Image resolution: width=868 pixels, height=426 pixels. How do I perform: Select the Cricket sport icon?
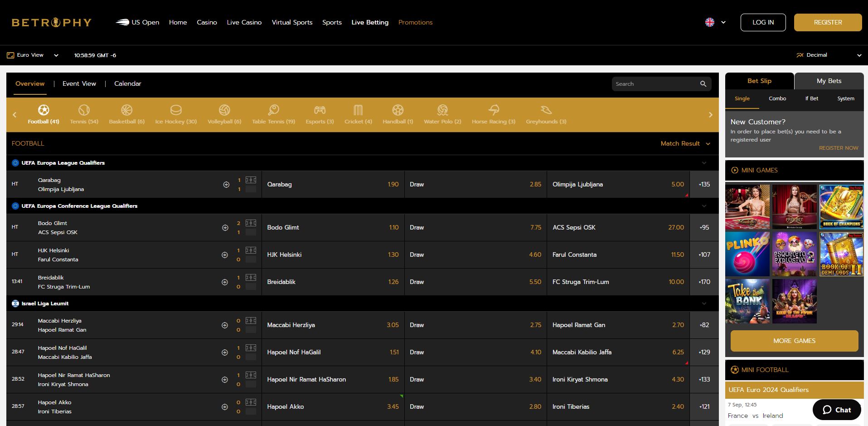[358, 110]
